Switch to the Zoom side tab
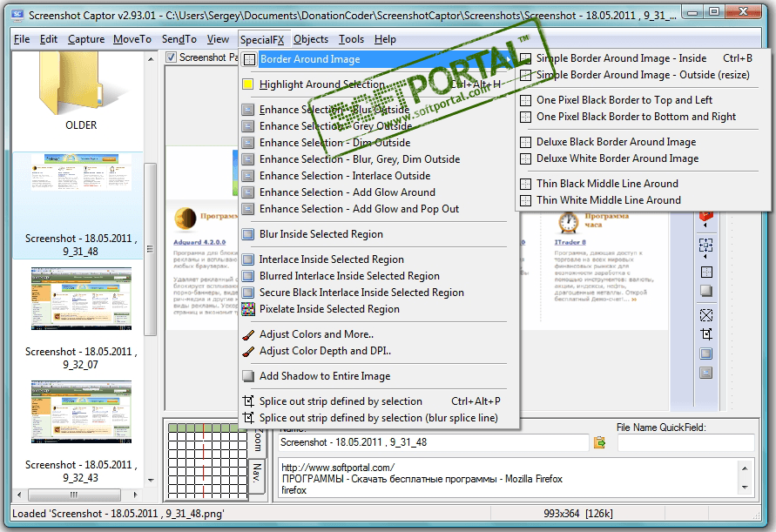Image resolution: width=776 pixels, height=532 pixels. [258, 440]
